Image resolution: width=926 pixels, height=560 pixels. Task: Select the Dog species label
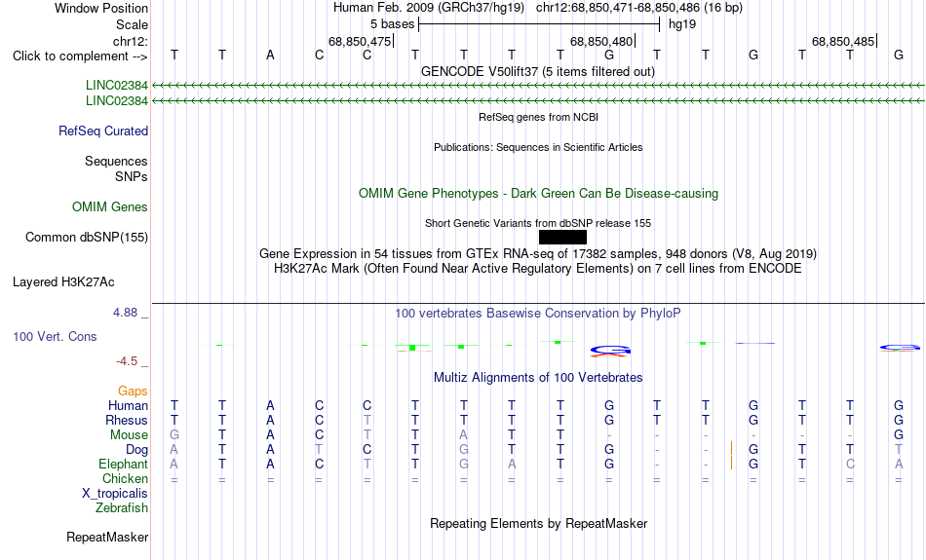tap(137, 450)
